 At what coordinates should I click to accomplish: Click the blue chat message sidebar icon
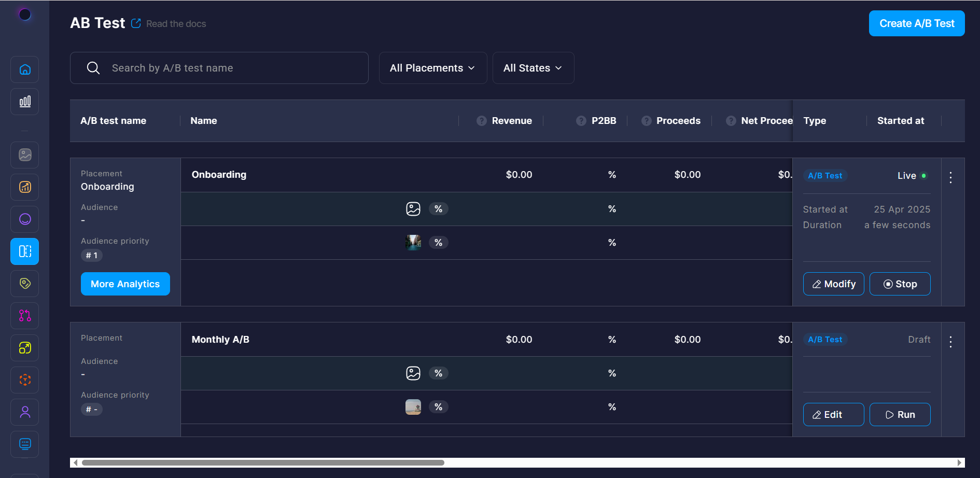tap(25, 444)
